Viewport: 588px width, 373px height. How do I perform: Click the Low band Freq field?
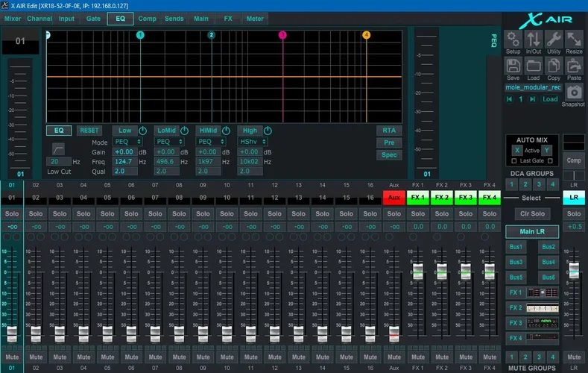tap(124, 160)
